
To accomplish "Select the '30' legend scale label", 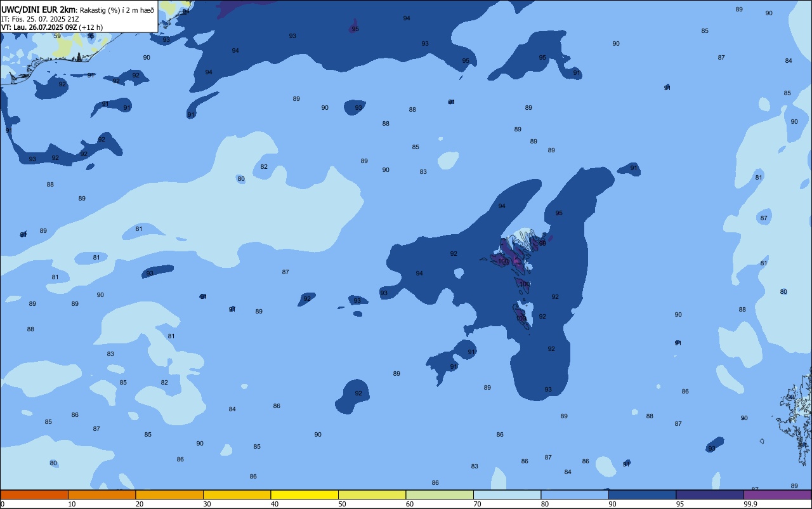I will [x=207, y=504].
